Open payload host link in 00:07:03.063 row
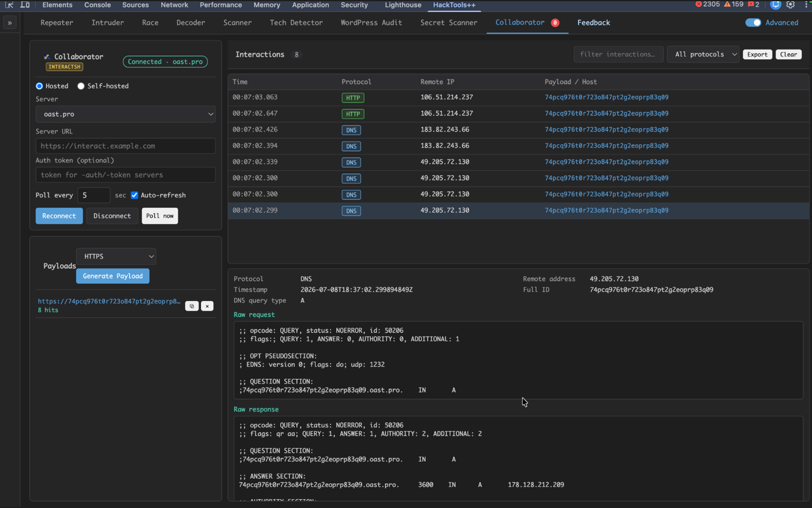The height and width of the screenshot is (508, 812). click(606, 97)
